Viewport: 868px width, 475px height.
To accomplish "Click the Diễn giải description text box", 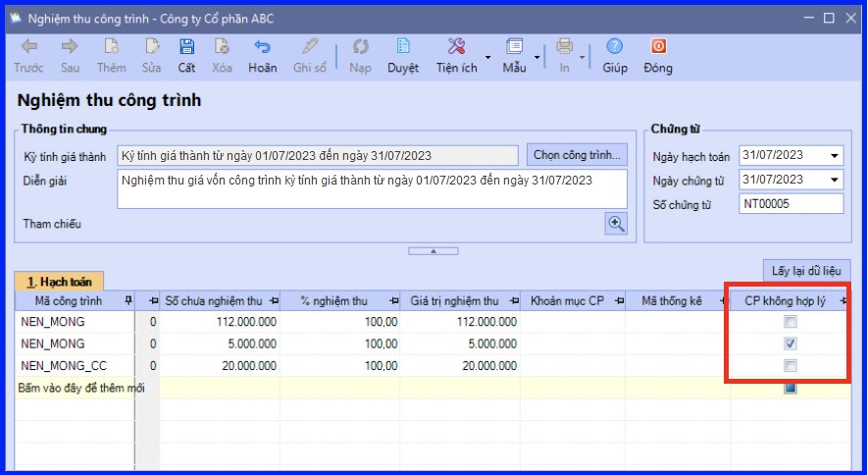I will coord(372,188).
